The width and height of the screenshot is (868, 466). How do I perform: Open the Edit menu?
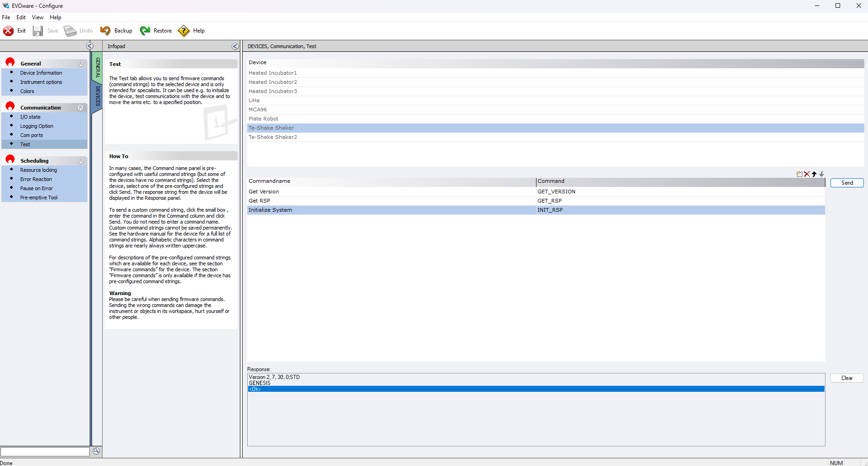(x=21, y=17)
